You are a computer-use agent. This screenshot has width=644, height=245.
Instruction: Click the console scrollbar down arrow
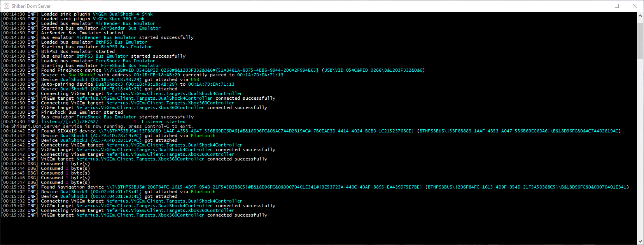click(640, 241)
